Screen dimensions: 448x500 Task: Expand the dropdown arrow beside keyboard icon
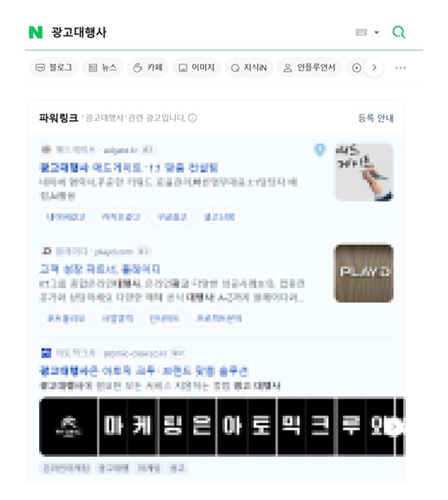377,32
